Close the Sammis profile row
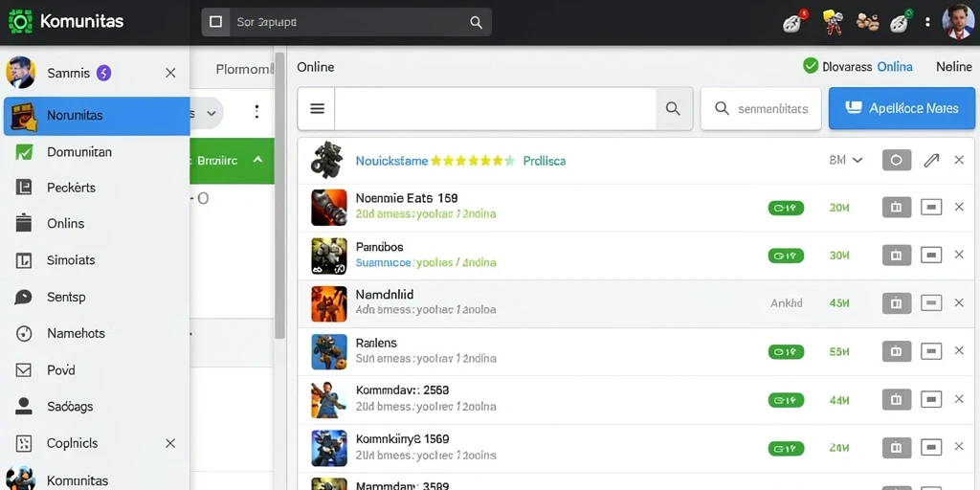Screen dimensions: 980x490 tap(170, 73)
